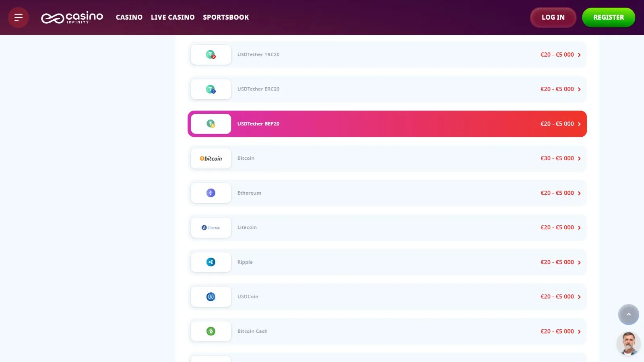
Task: Select the USDTether ERC20 icon
Action: click(211, 89)
